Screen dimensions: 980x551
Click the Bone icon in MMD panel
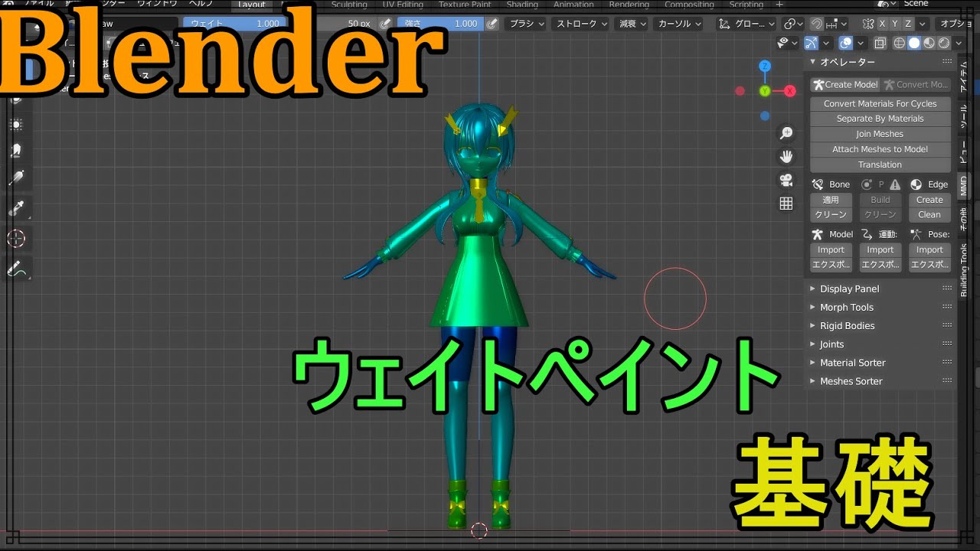point(818,184)
